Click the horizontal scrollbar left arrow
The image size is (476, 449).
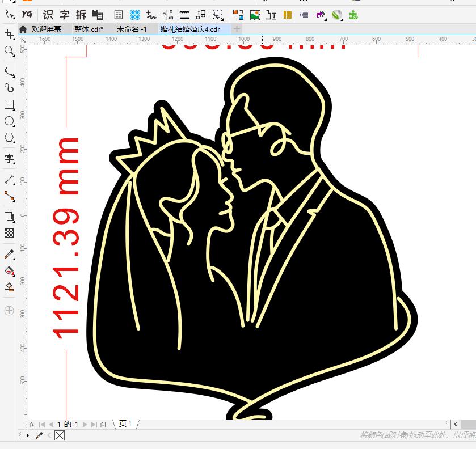(x=456, y=424)
